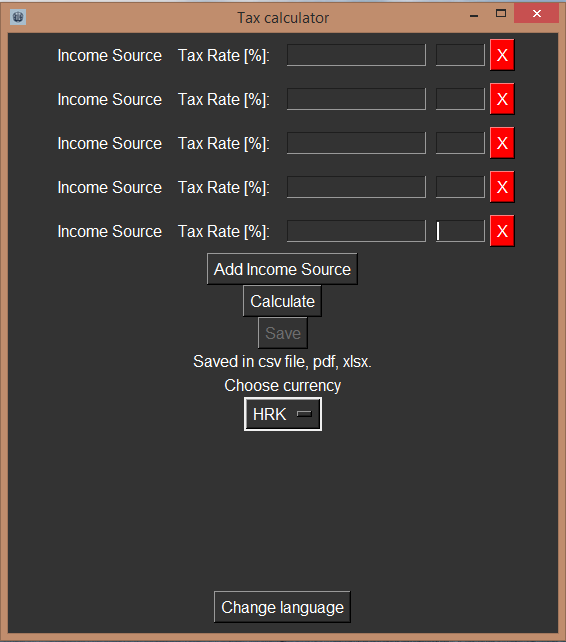The width and height of the screenshot is (566, 642).
Task: Select the fifth row income amount field
Action: [356, 231]
